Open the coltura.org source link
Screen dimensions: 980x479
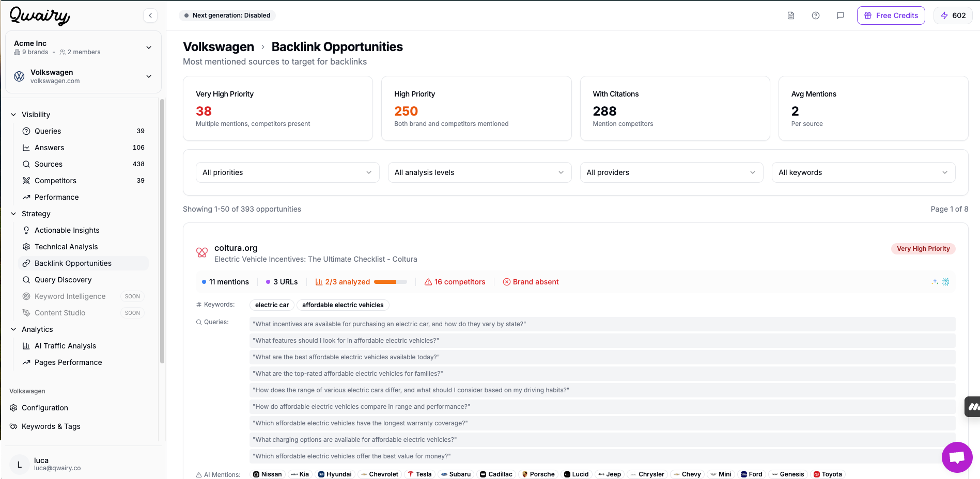point(236,248)
